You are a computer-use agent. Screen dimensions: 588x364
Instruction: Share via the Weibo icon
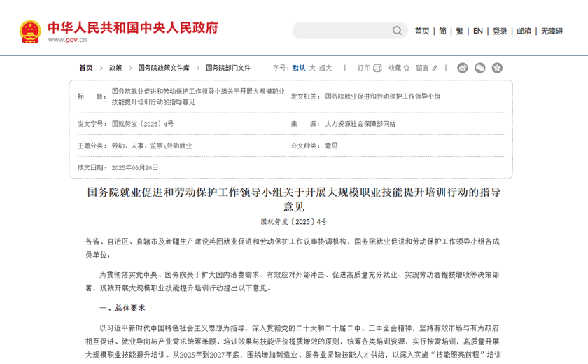tap(463, 68)
